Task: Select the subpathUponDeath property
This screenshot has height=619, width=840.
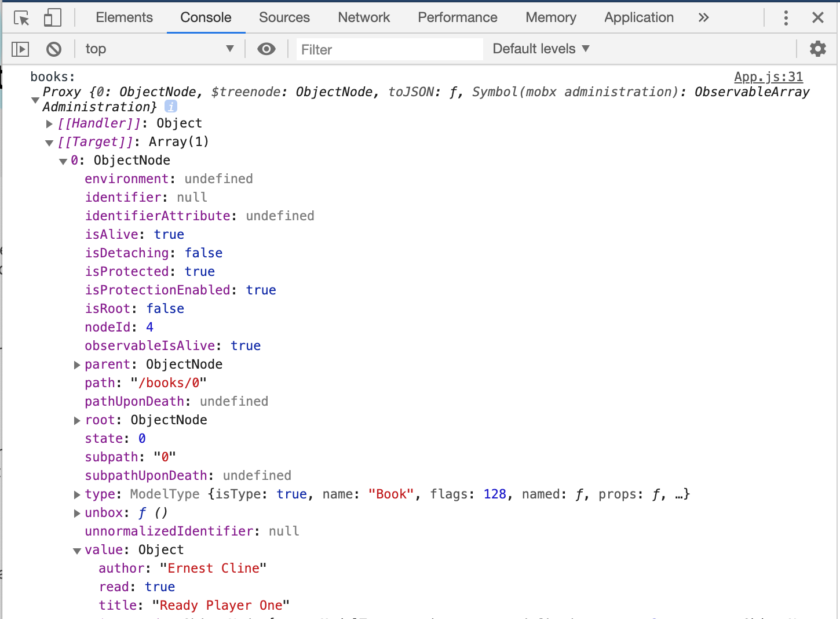Action: pos(146,475)
